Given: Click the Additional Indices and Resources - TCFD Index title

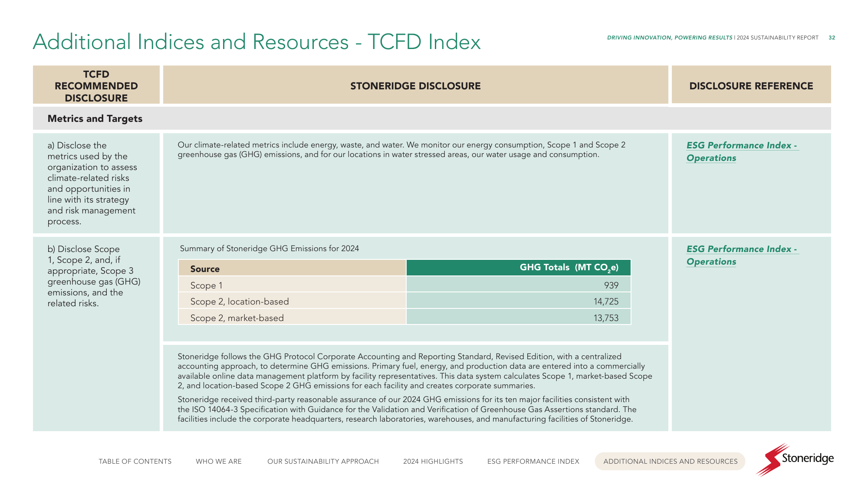Looking at the screenshot, I should pyautogui.click(x=257, y=42).
